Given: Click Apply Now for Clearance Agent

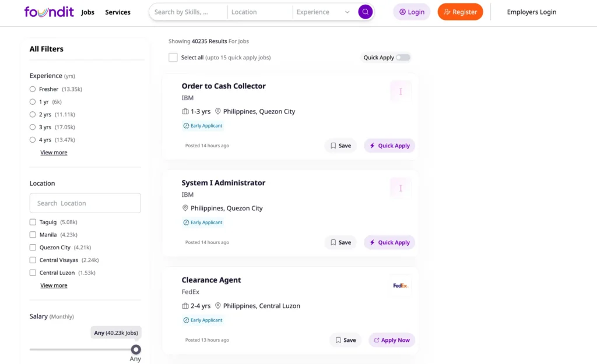Looking at the screenshot, I should click(392, 340).
